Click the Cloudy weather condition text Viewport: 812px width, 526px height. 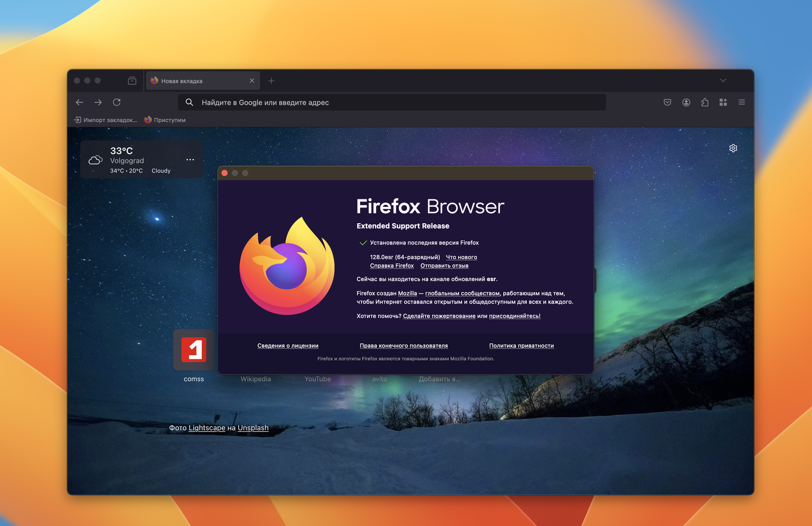pyautogui.click(x=161, y=171)
